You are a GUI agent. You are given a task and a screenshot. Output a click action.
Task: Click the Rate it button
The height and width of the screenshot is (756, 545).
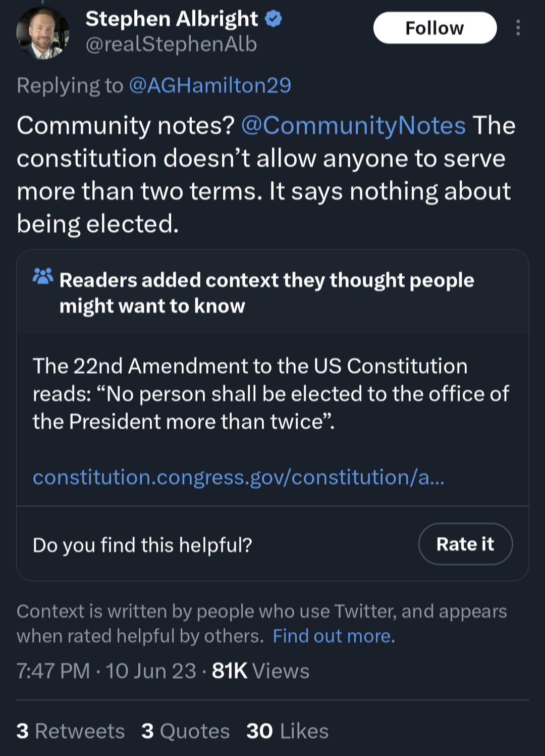click(x=465, y=544)
